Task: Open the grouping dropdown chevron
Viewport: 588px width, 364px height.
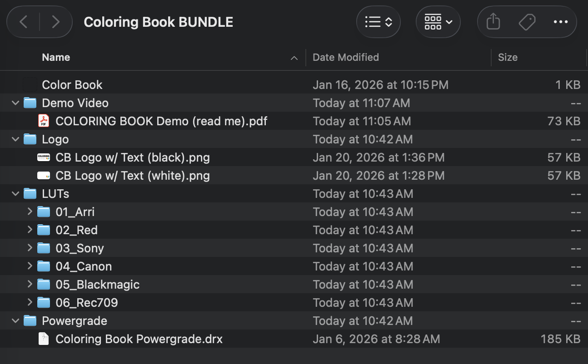Action: (448, 21)
